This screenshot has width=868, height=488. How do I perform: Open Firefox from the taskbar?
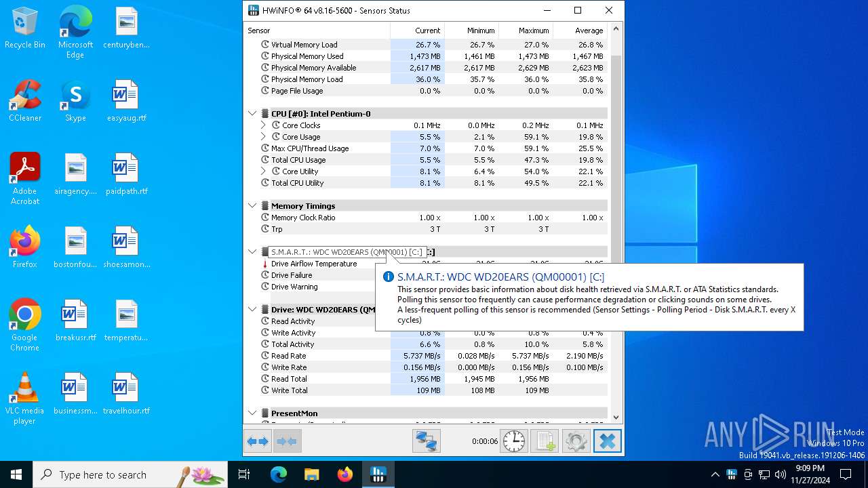[x=345, y=474]
